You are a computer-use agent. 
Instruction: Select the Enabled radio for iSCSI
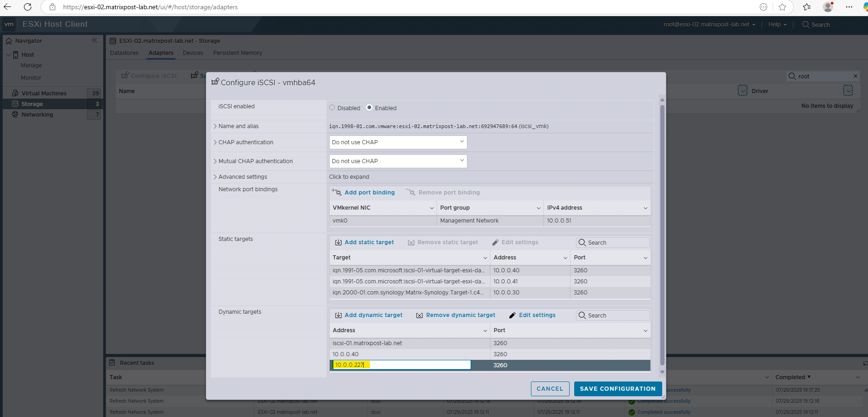[369, 107]
